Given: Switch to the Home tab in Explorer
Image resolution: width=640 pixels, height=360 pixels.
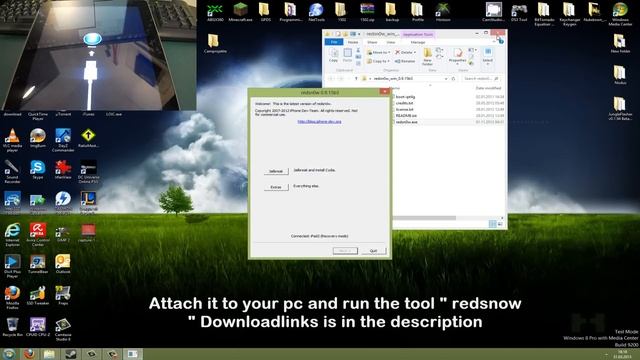Looking at the screenshot, I should pyautogui.click(x=353, y=42).
